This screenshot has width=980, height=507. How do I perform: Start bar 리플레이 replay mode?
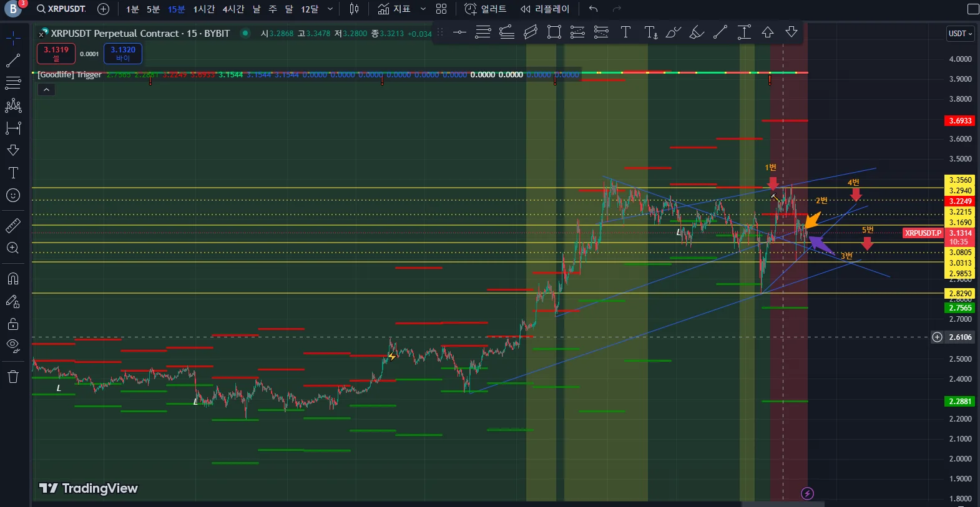[x=545, y=9]
